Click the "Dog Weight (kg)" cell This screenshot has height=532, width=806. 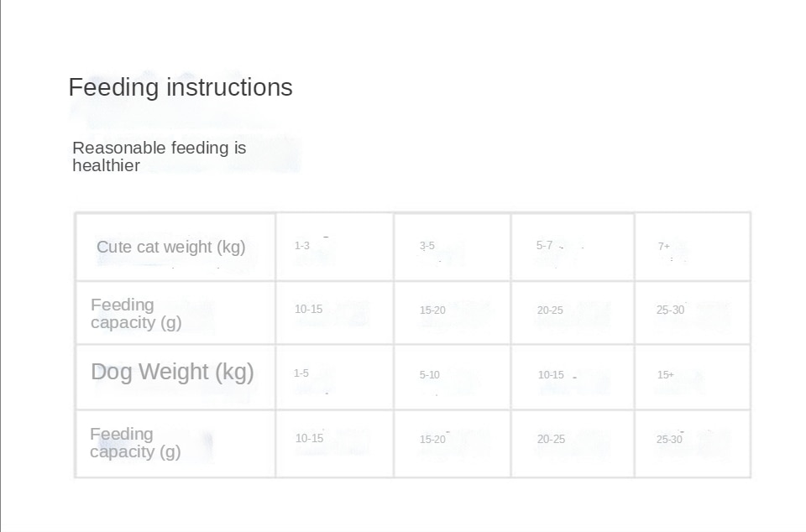[172, 372]
